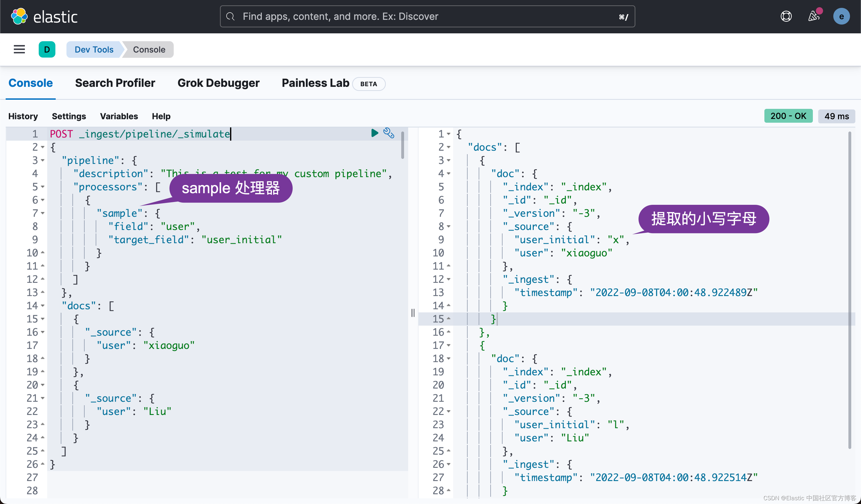This screenshot has height=504, width=861.
Task: Open the request wrench options icon
Action: tap(389, 133)
